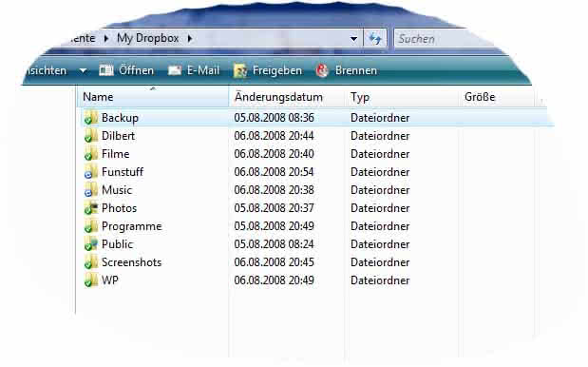Select the Photos folder icon
Image resolution: width=588 pixels, height=367 pixels.
pyautogui.click(x=90, y=208)
